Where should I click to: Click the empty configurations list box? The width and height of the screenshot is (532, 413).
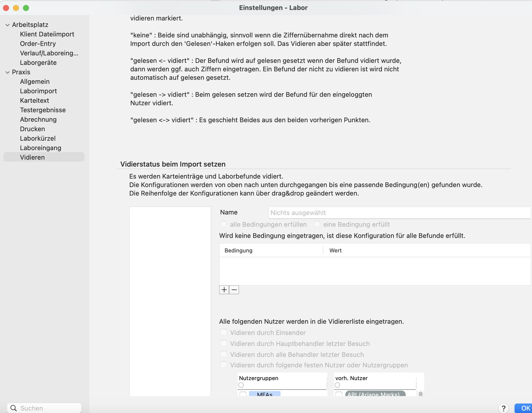170,301
